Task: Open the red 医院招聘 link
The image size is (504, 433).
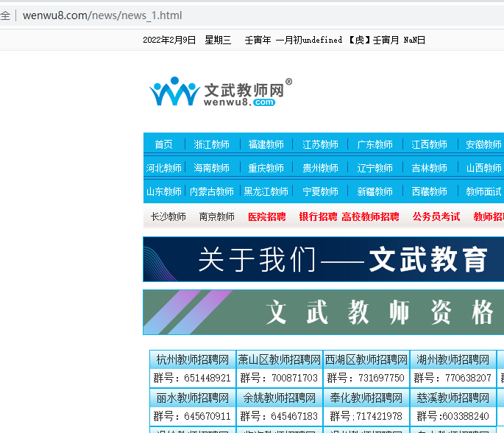Action: [x=266, y=216]
